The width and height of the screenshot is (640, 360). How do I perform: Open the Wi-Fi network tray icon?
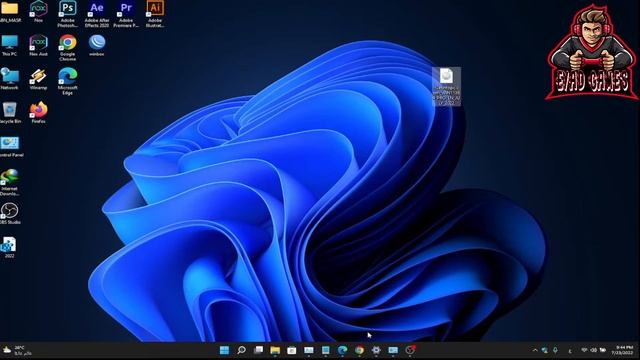[x=584, y=350]
